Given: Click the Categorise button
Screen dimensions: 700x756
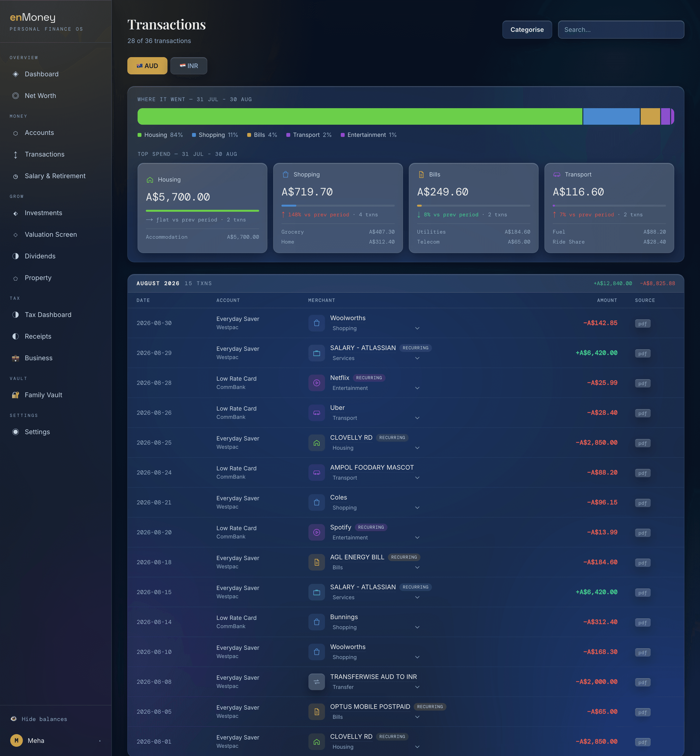Looking at the screenshot, I should click(x=527, y=30).
